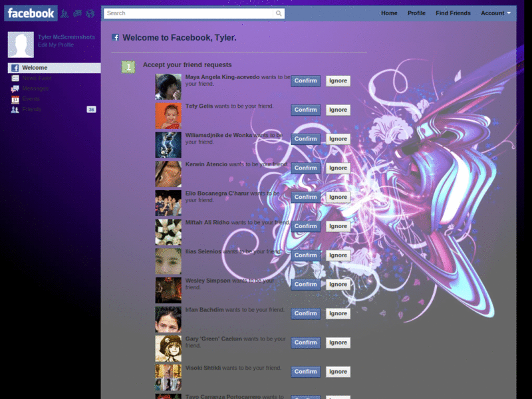Click the name Visoki Shtikli
This screenshot has height=399, width=532.
(203, 368)
